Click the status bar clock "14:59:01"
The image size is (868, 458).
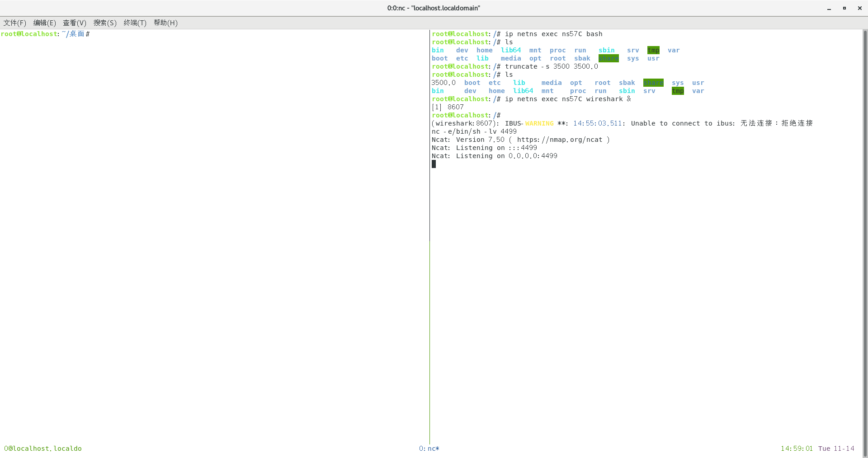tap(797, 449)
